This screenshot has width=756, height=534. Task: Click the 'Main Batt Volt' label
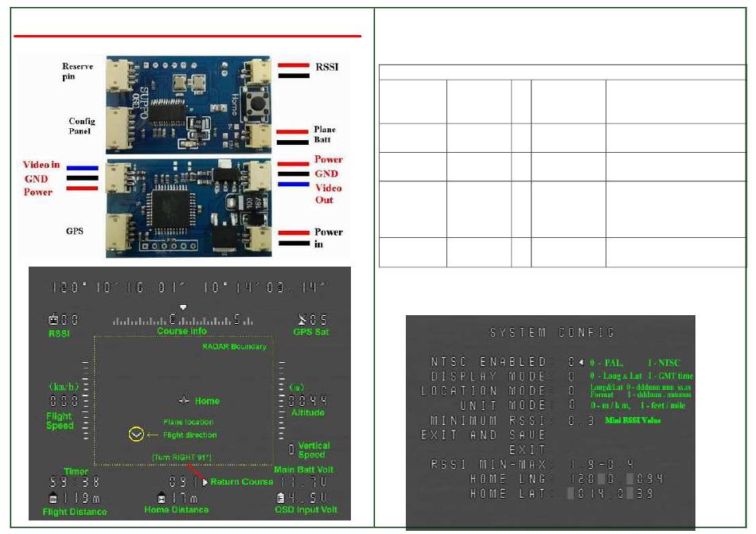click(x=303, y=470)
